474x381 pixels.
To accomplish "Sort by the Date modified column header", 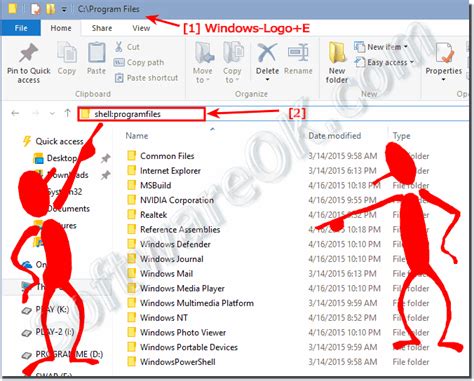I will 335,136.
